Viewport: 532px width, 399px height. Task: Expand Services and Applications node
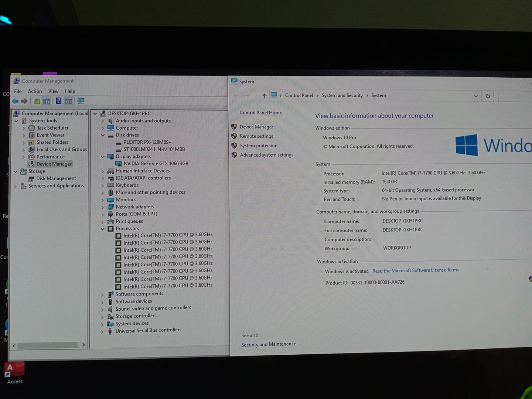click(15, 186)
